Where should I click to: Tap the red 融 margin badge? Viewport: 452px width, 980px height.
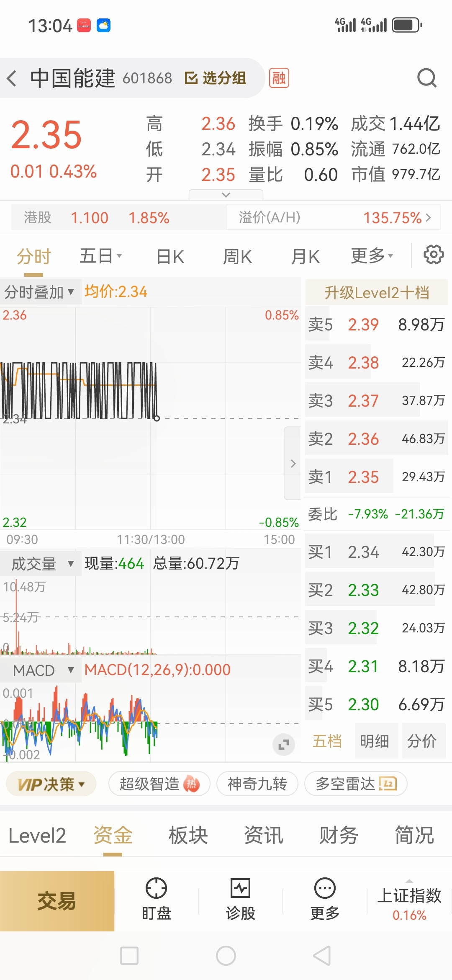(279, 78)
